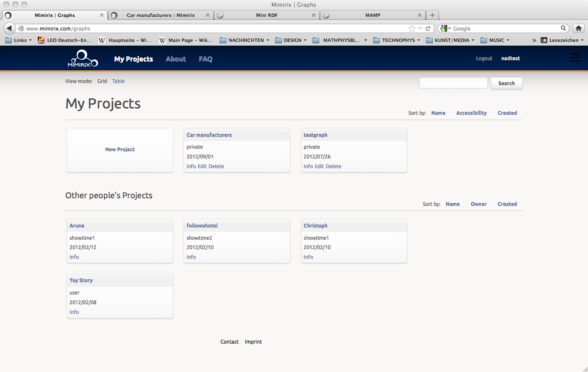Click the browser back arrow button

pos(9,28)
